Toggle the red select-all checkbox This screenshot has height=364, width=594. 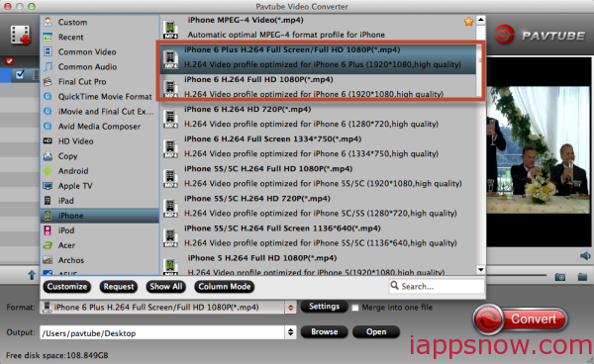click(x=10, y=61)
